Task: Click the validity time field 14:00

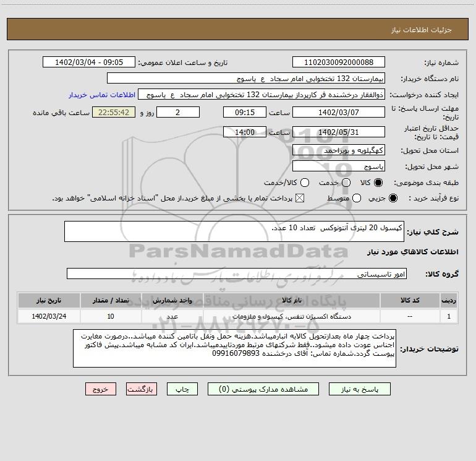Action: [x=245, y=132]
